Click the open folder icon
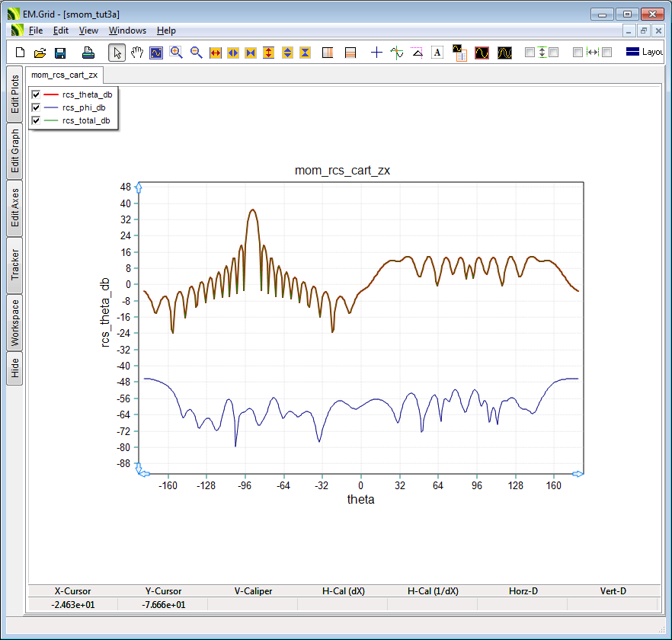This screenshot has height=640, width=672. click(40, 53)
